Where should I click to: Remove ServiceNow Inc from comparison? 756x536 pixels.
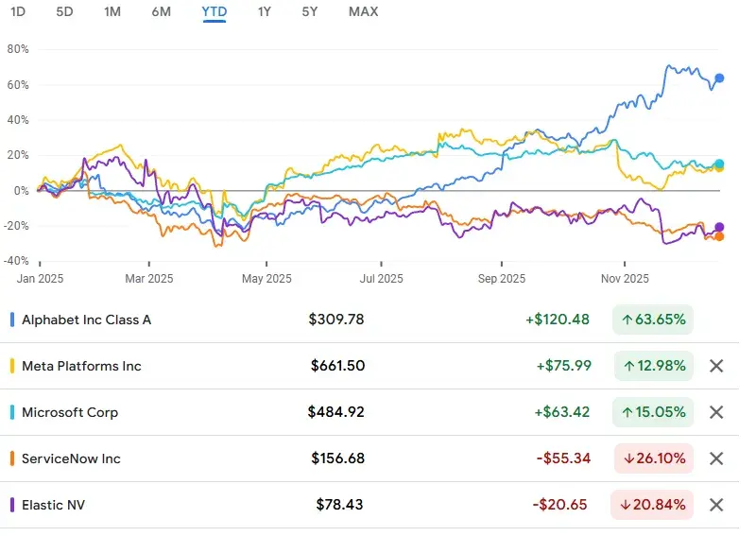click(716, 458)
